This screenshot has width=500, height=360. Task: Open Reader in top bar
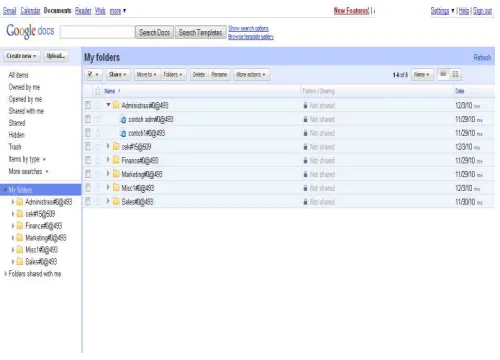click(83, 11)
